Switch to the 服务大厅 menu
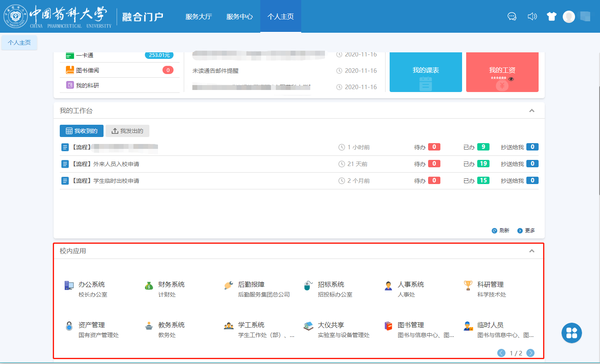Image resolution: width=600 pixels, height=364 pixels. (x=198, y=17)
